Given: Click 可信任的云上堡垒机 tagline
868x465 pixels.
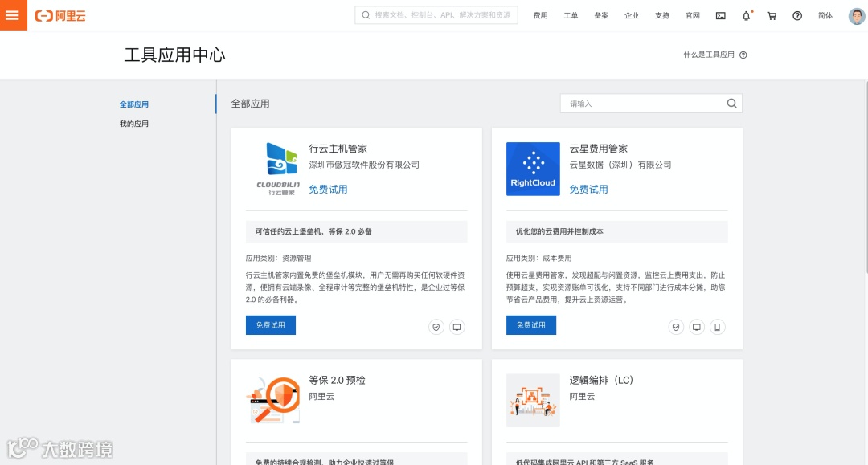Looking at the screenshot, I should click(x=313, y=231).
